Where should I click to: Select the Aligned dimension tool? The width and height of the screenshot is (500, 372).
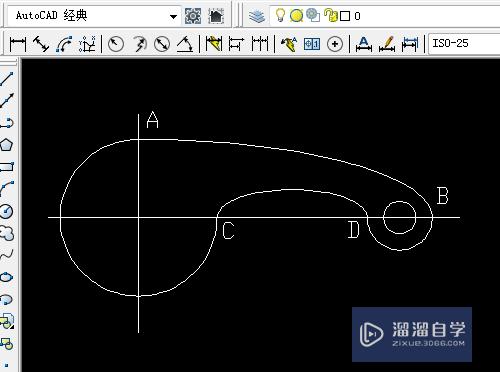41,44
